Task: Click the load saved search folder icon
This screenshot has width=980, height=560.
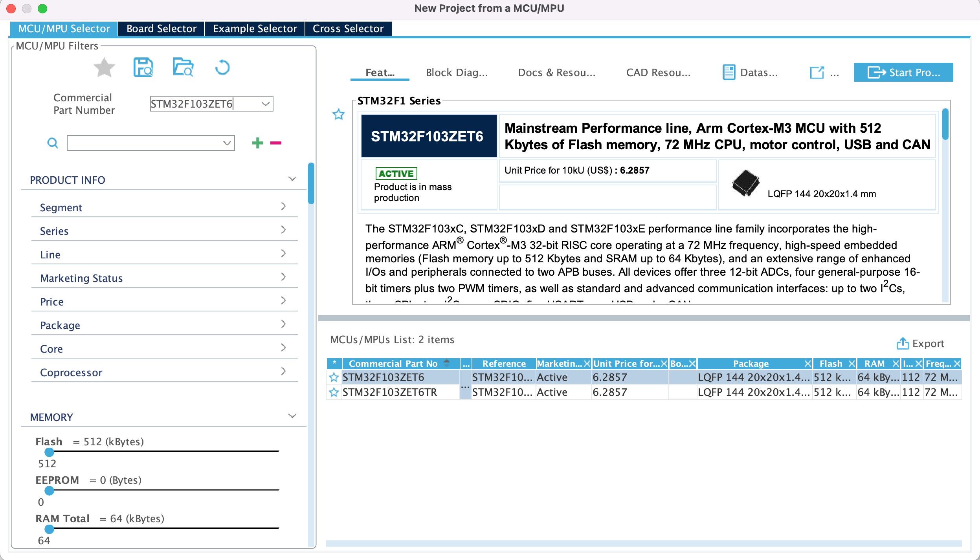Action: pos(183,68)
